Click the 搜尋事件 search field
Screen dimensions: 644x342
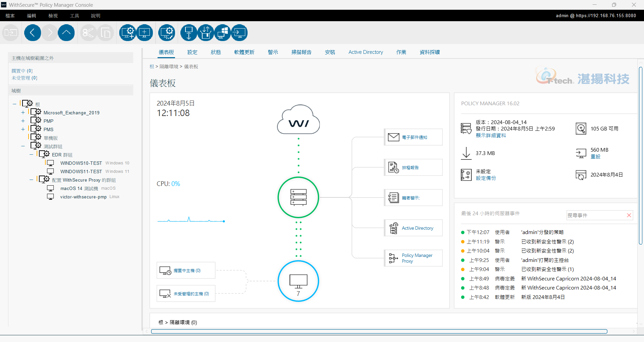(596, 215)
